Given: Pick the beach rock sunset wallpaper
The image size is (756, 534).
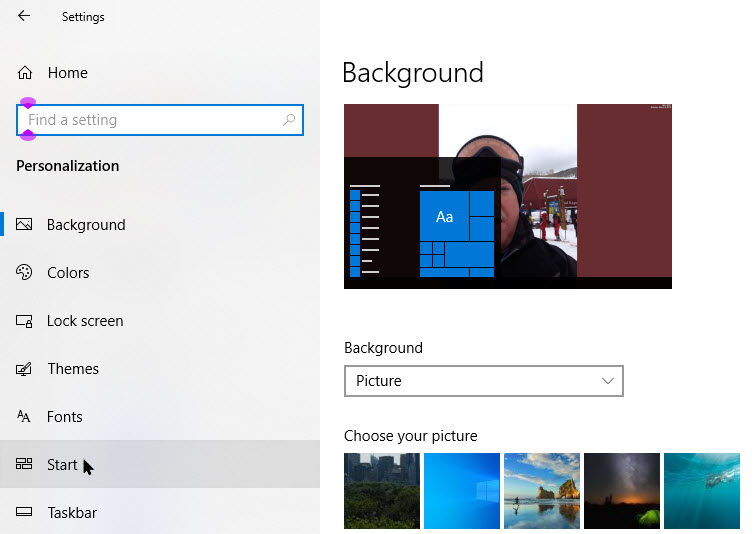Looking at the screenshot, I should [541, 491].
